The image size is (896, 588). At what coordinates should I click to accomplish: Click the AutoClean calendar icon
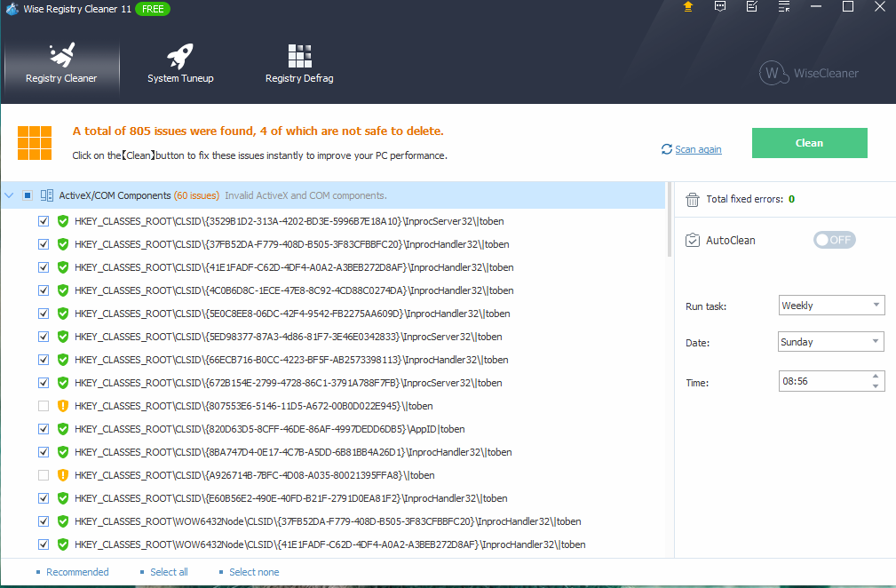(x=693, y=240)
